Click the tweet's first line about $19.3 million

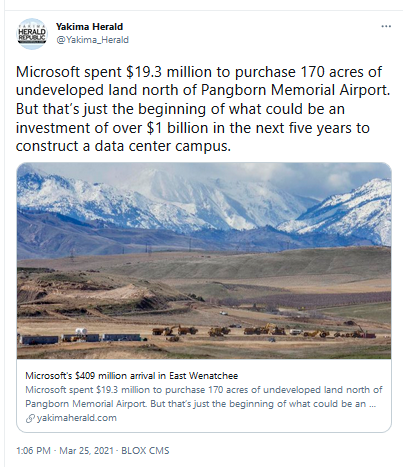click(199, 72)
